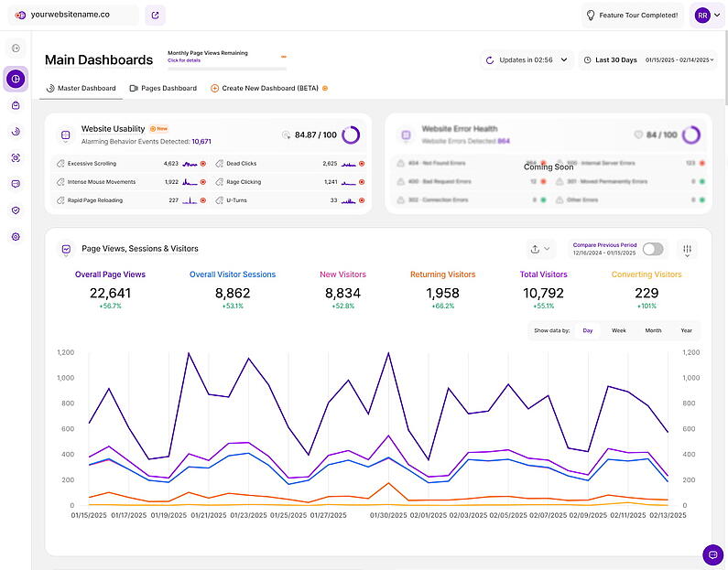This screenshot has height=570, width=728.
Task: Open the Excessive Scrolling row
Action: [x=131, y=164]
